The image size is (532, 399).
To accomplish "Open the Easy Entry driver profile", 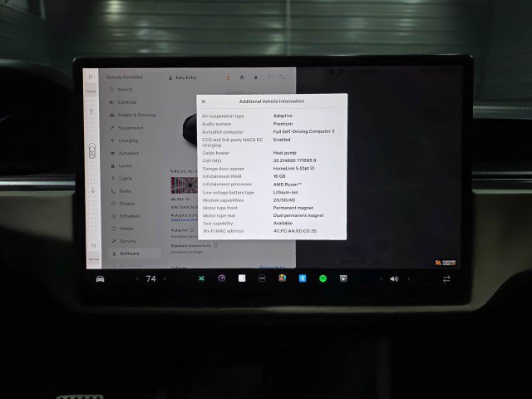I will (x=183, y=77).
